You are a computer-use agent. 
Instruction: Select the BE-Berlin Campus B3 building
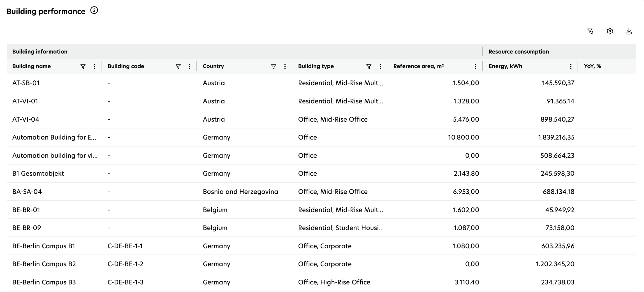(x=44, y=282)
